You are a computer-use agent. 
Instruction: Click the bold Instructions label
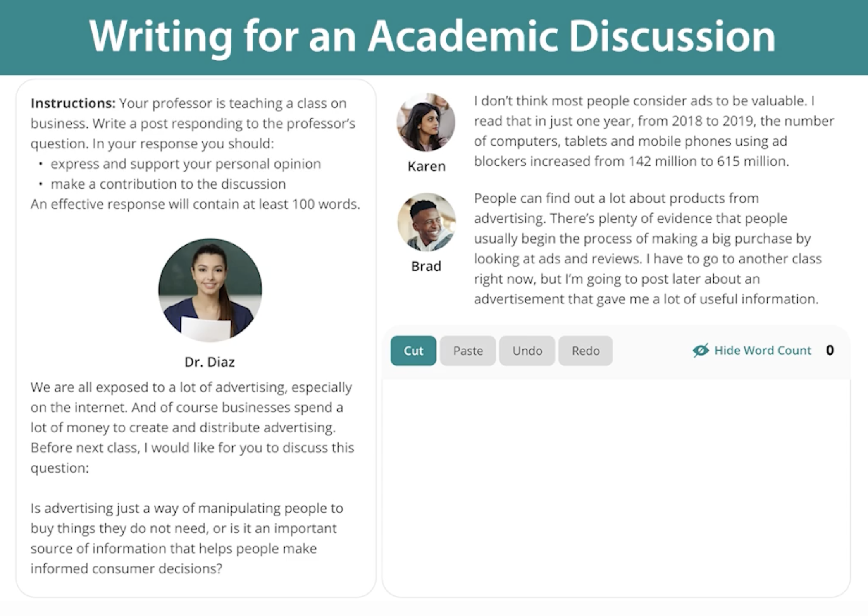73,103
